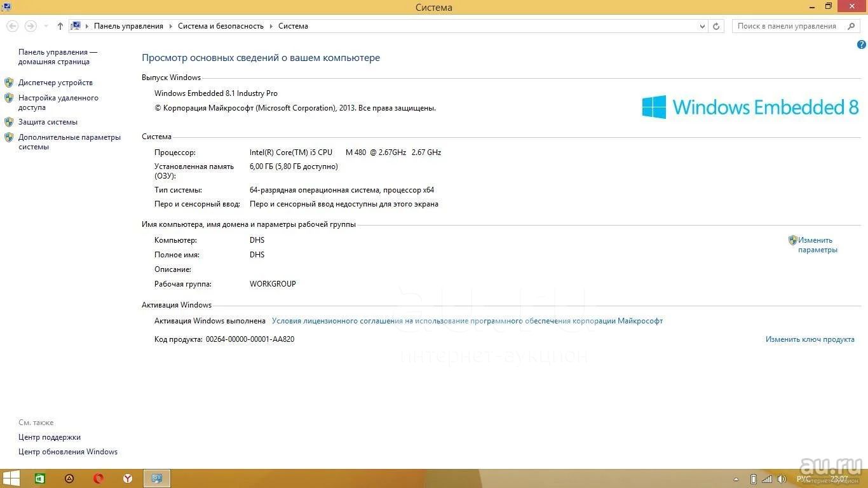Image resolution: width=868 pixels, height=488 pixels.
Task: Click the WORKGROUP value
Action: [x=273, y=284]
